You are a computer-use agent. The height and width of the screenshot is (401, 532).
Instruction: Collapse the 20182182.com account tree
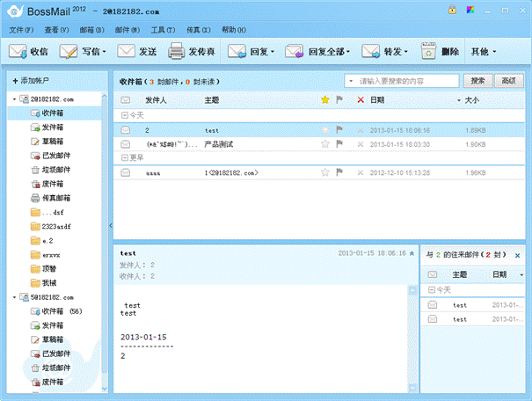[x=15, y=99]
